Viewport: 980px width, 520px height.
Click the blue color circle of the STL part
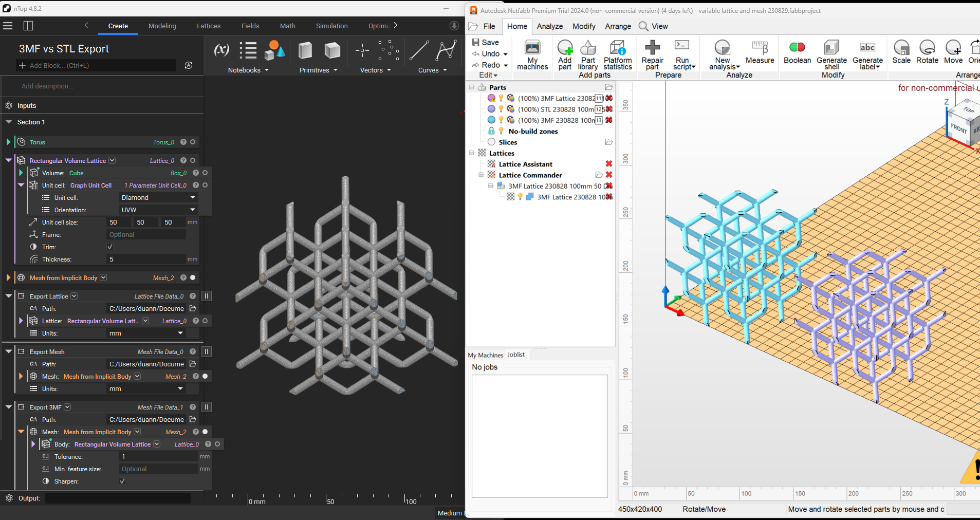tap(491, 109)
